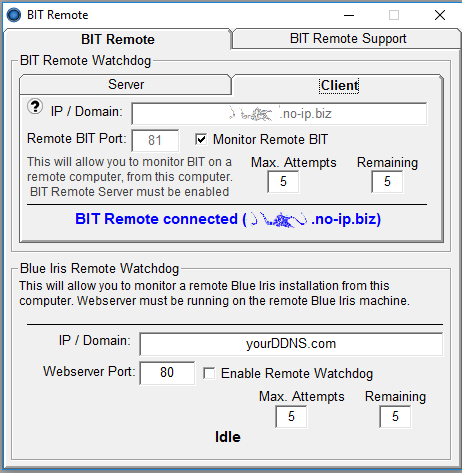Switch to the BIT Remote Support tab
The width and height of the screenshot is (462, 473).
(347, 39)
